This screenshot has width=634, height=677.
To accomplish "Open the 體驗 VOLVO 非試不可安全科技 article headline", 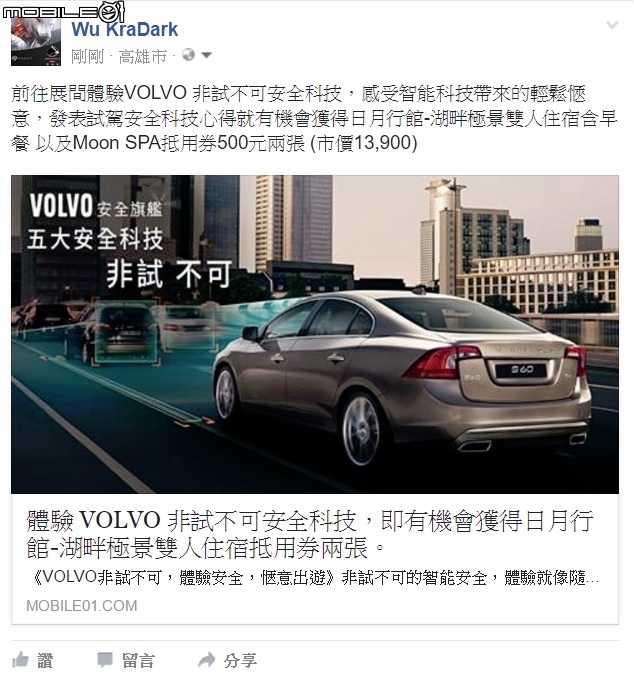I will pyautogui.click(x=309, y=534).
